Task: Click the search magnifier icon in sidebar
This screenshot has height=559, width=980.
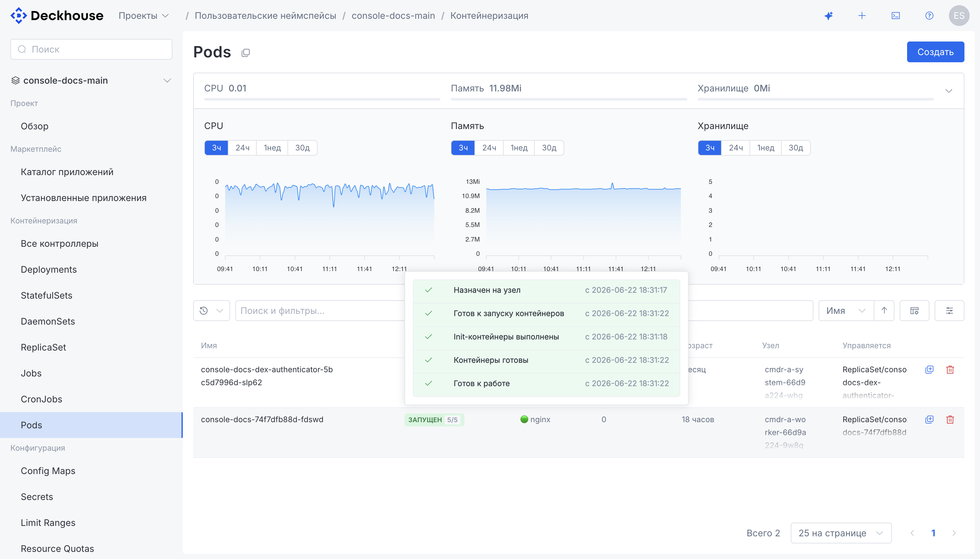Action: click(x=22, y=49)
